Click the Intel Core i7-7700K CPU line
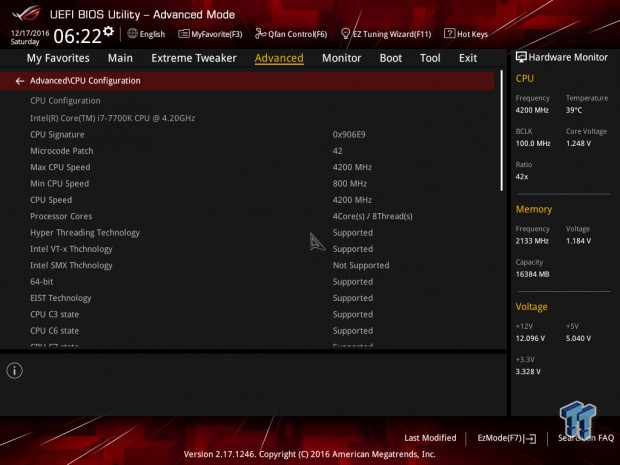 pos(112,118)
